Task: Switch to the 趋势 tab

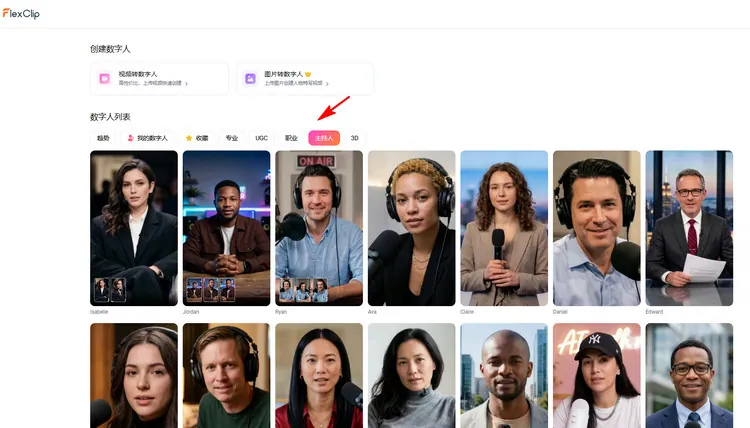Action: [103, 138]
